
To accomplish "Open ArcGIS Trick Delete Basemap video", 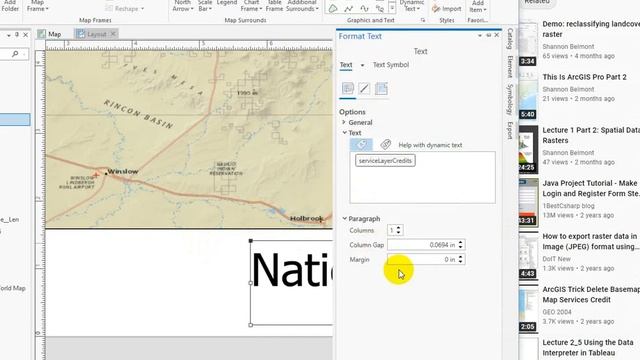I will coord(591,294).
